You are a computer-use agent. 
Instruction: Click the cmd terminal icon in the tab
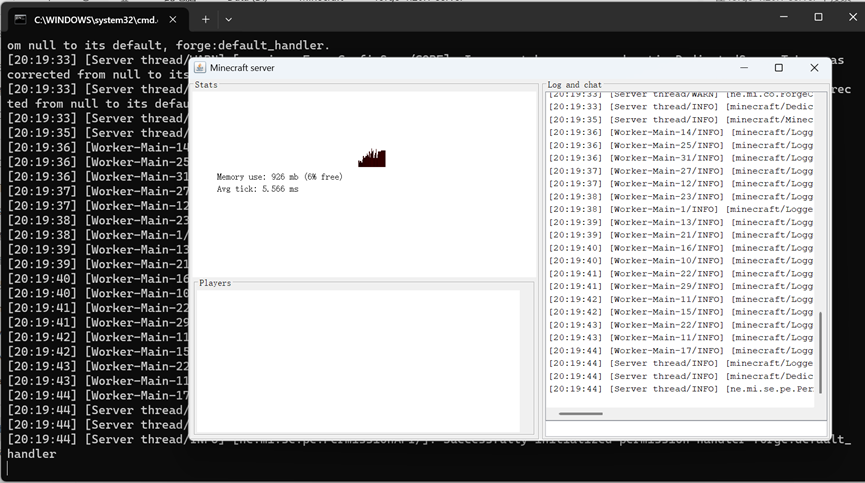(20, 19)
